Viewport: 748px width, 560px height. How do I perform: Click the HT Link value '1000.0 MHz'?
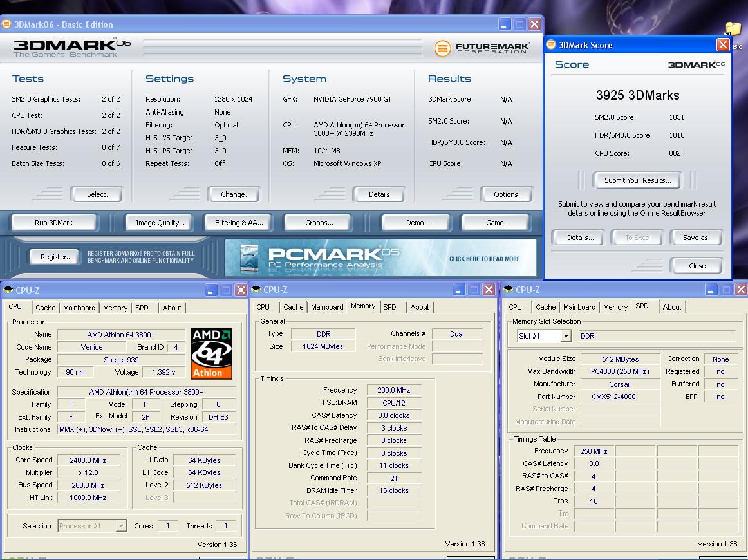click(x=88, y=498)
